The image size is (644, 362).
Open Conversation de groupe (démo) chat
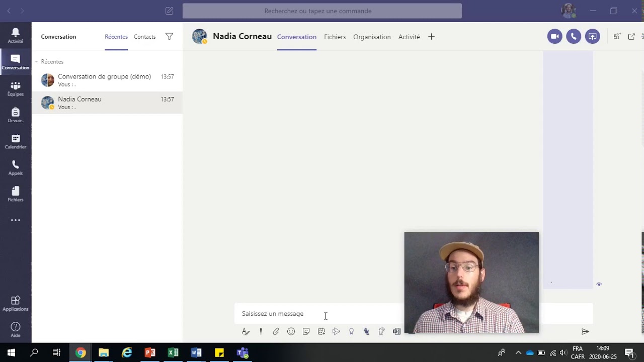107,80
